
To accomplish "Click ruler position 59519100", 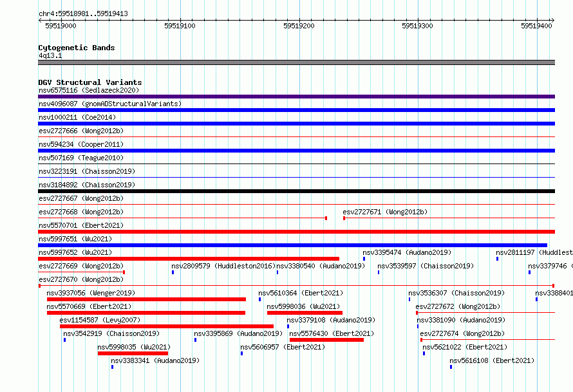I will (180, 26).
